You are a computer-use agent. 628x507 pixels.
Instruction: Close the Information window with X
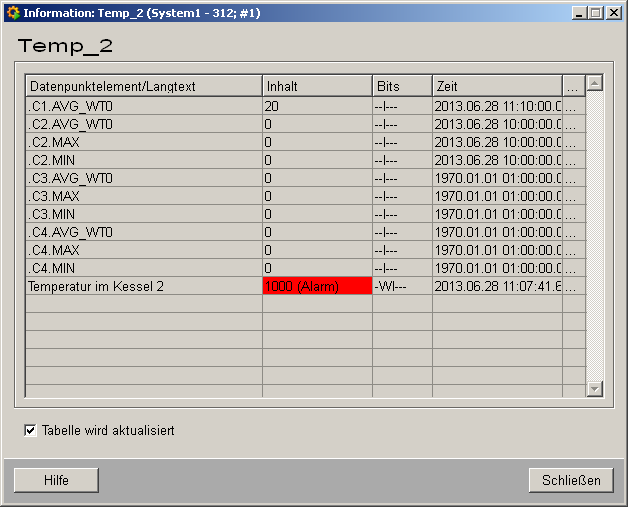pos(614,13)
